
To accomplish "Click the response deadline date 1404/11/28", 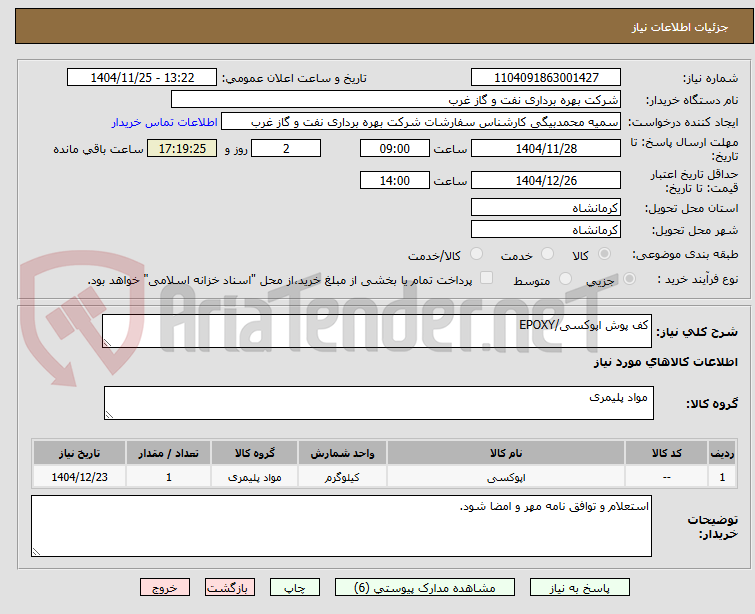I will (x=546, y=148).
